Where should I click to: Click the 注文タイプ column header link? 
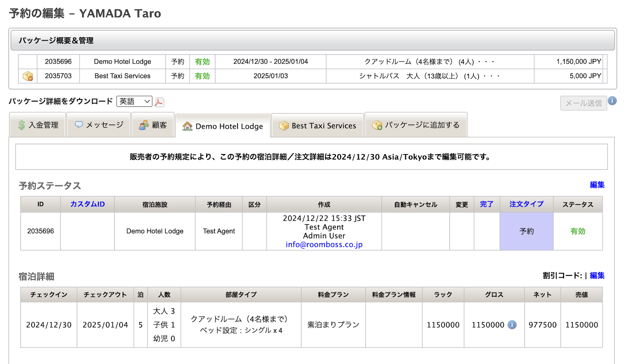[526, 204]
